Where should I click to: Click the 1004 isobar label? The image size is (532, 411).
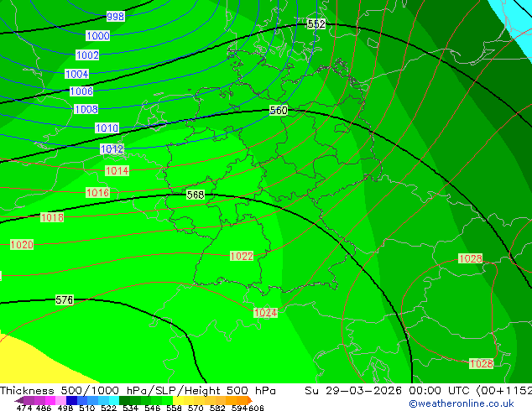pos(76,74)
